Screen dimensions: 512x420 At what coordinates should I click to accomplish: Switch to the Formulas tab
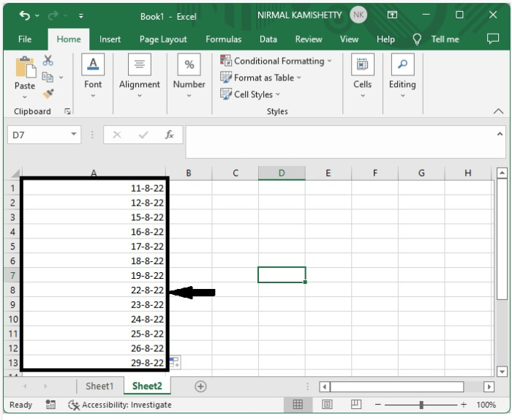tap(223, 40)
